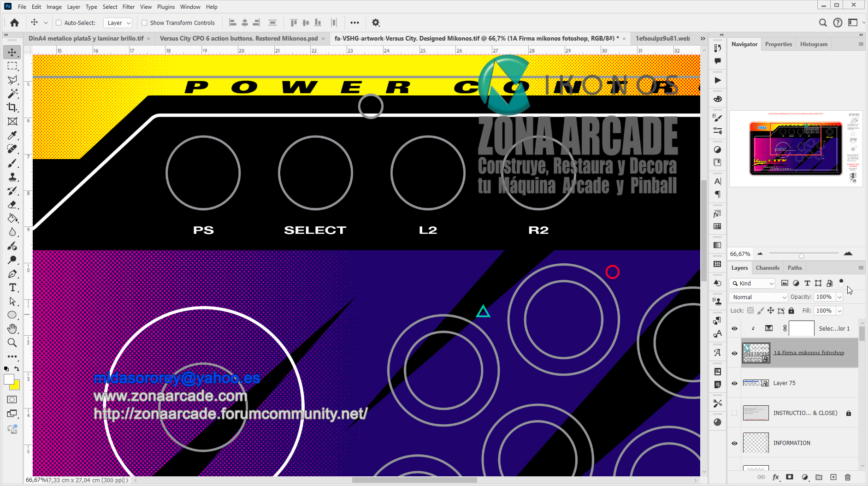
Task: Click the Navigator zoom percentage field
Action: (740, 254)
